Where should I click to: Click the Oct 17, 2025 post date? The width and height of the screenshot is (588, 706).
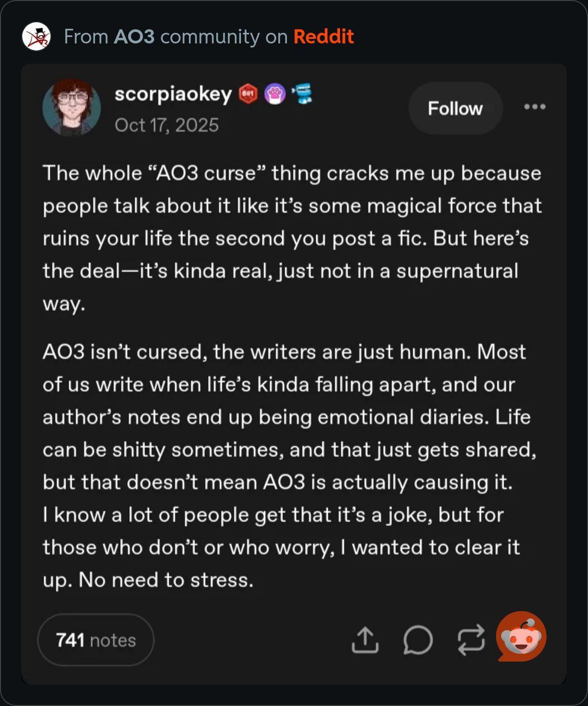167,125
